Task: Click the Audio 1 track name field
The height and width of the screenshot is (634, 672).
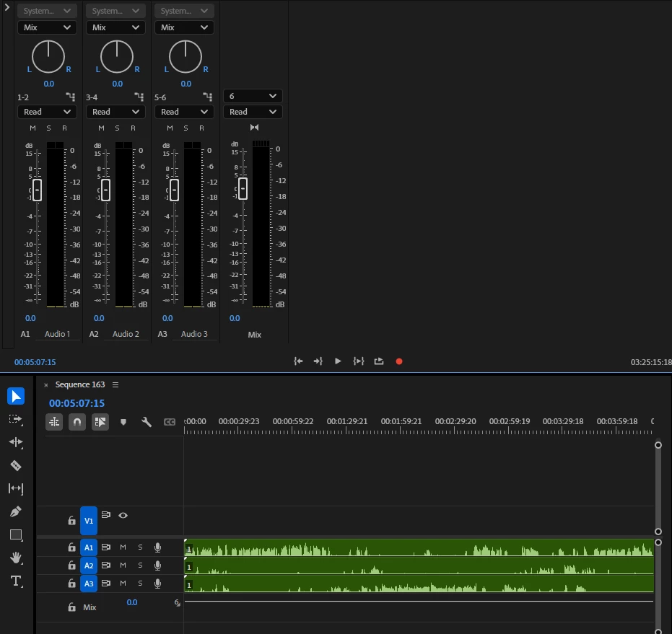Action: click(58, 334)
